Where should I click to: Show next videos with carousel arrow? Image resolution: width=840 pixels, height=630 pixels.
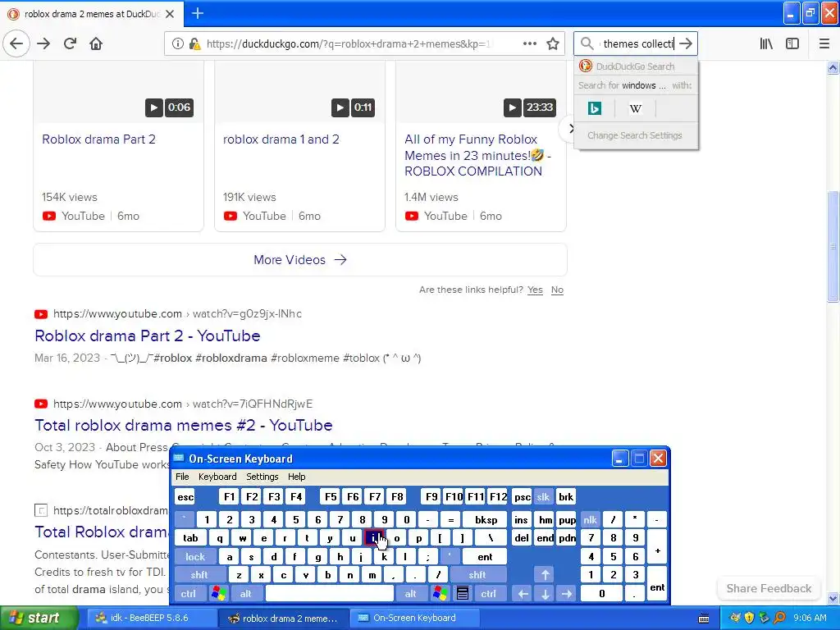coord(570,129)
